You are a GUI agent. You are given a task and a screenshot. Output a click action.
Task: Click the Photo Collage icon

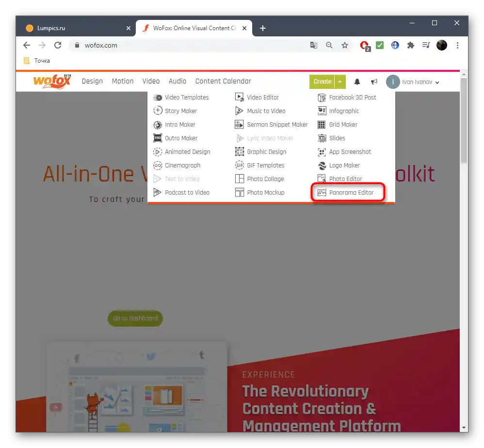coord(240,179)
